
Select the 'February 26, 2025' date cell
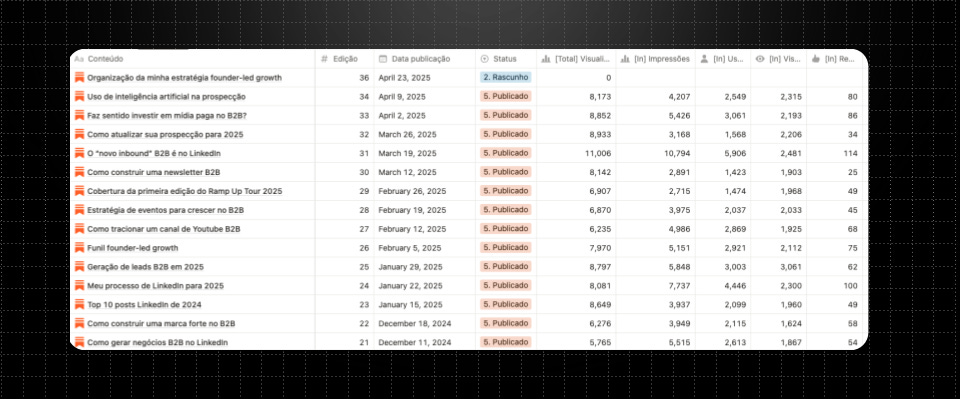click(424, 191)
